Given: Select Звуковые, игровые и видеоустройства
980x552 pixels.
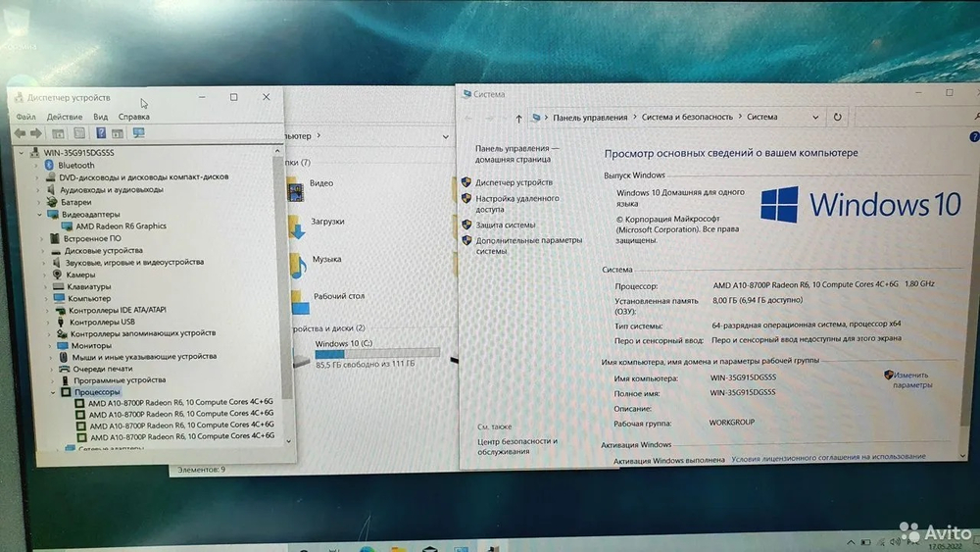Looking at the screenshot, I should point(134,263).
